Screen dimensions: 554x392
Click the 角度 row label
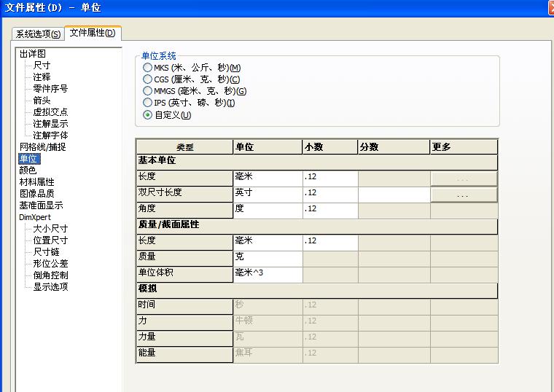(184, 211)
